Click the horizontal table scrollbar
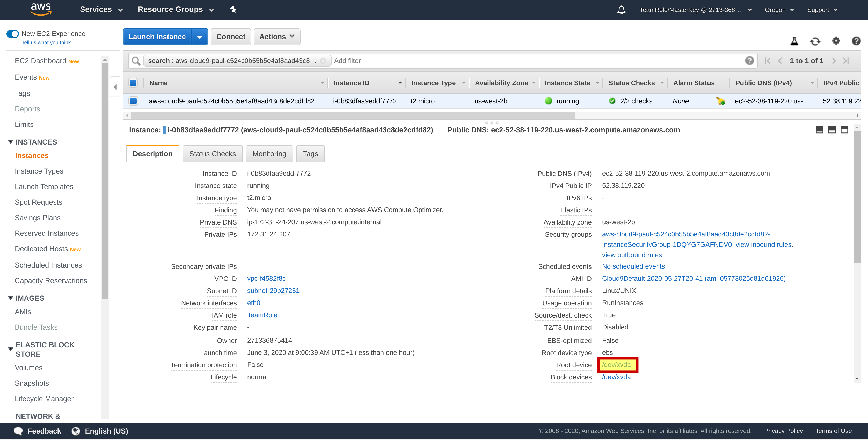The image size is (868, 440). pyautogui.click(x=353, y=116)
